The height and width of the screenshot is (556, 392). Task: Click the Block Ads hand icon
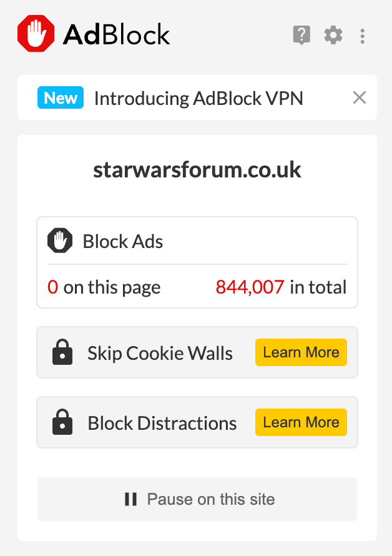point(60,241)
